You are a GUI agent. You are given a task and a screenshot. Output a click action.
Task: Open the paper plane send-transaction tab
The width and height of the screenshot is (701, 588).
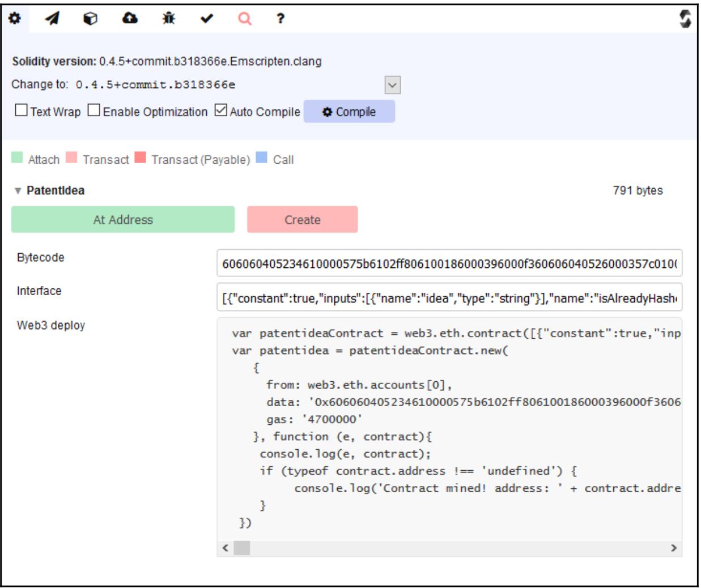coord(52,19)
